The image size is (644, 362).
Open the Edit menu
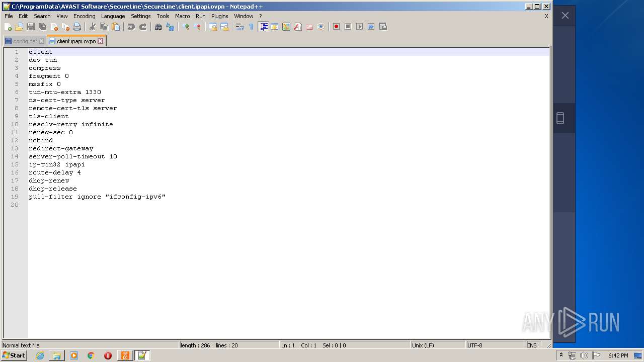(x=23, y=16)
